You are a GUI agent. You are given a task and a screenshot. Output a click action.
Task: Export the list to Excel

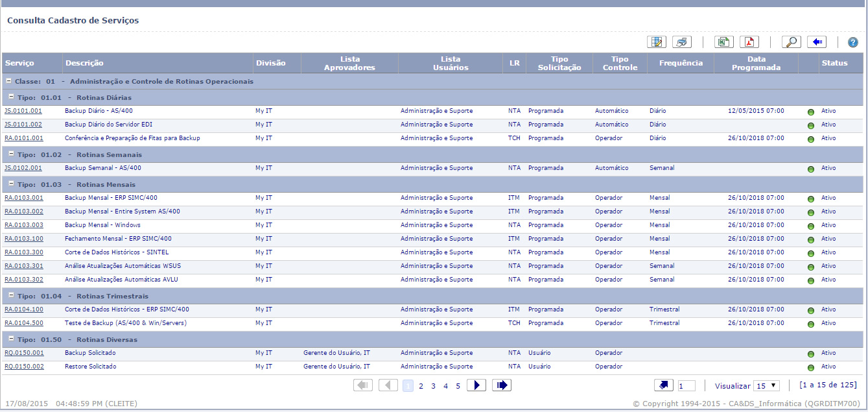click(723, 42)
